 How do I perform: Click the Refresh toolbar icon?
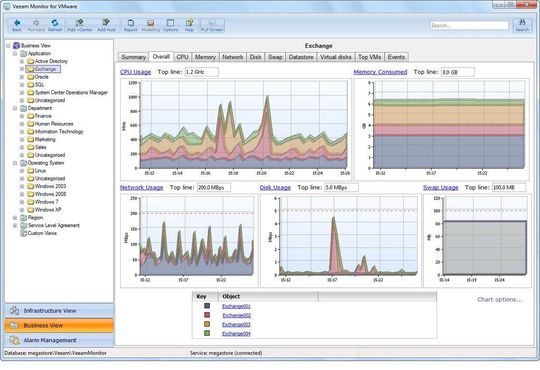click(55, 23)
